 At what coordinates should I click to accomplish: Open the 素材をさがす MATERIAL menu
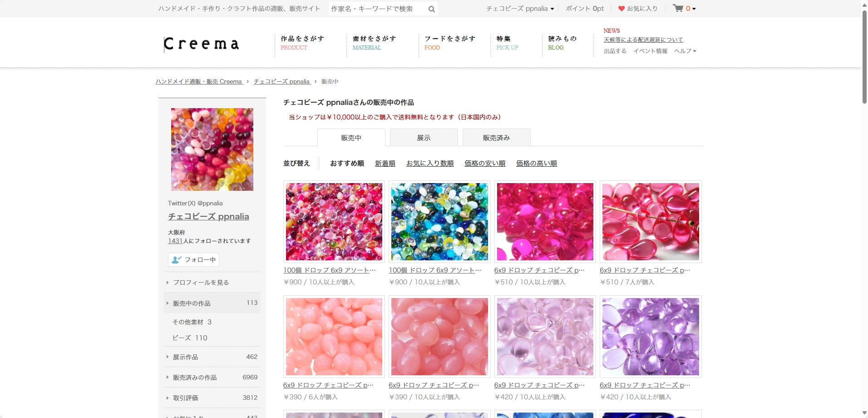[x=374, y=43]
